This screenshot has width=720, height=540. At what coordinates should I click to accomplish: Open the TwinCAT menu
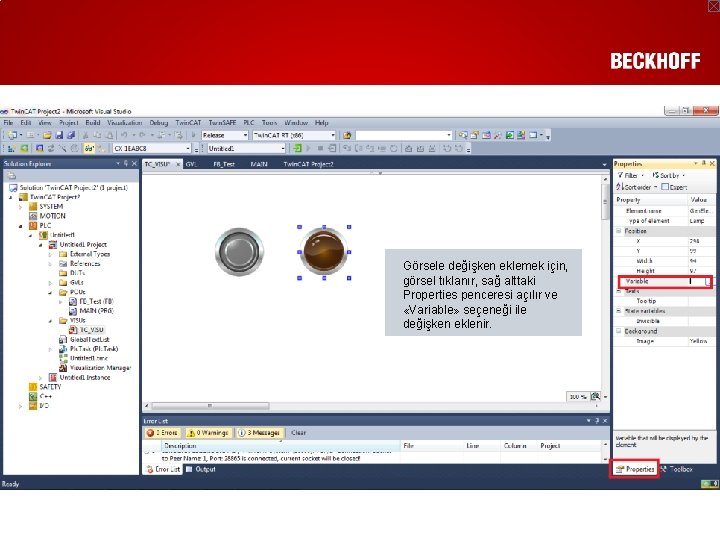(x=188, y=123)
